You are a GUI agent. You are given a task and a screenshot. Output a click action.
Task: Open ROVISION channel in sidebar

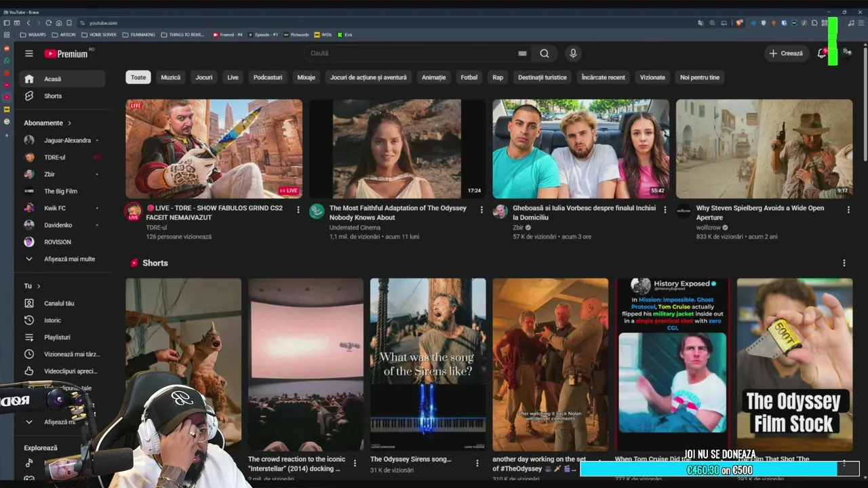62,242
